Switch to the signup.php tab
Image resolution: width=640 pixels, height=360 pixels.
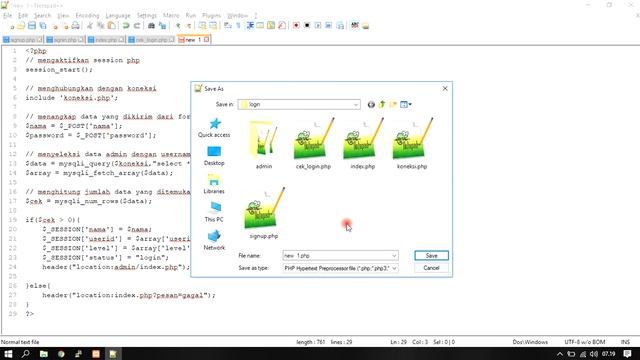[22, 40]
